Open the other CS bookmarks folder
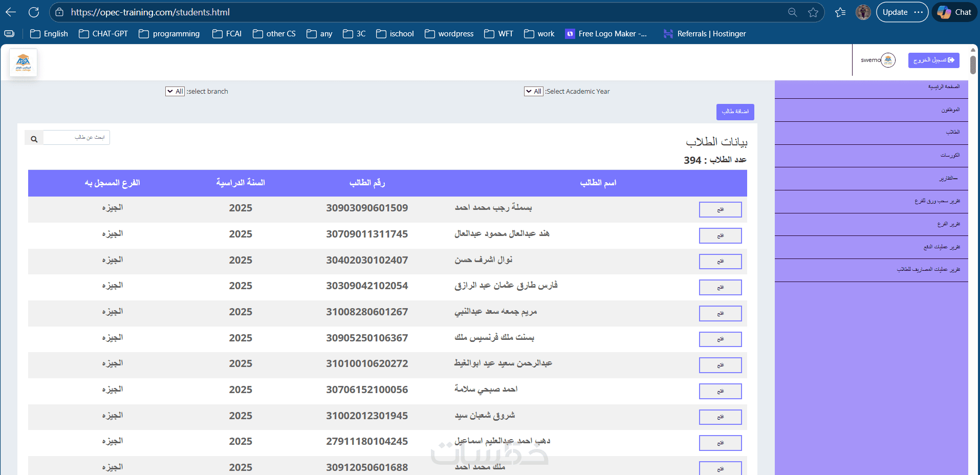980x475 pixels. pyautogui.click(x=274, y=34)
